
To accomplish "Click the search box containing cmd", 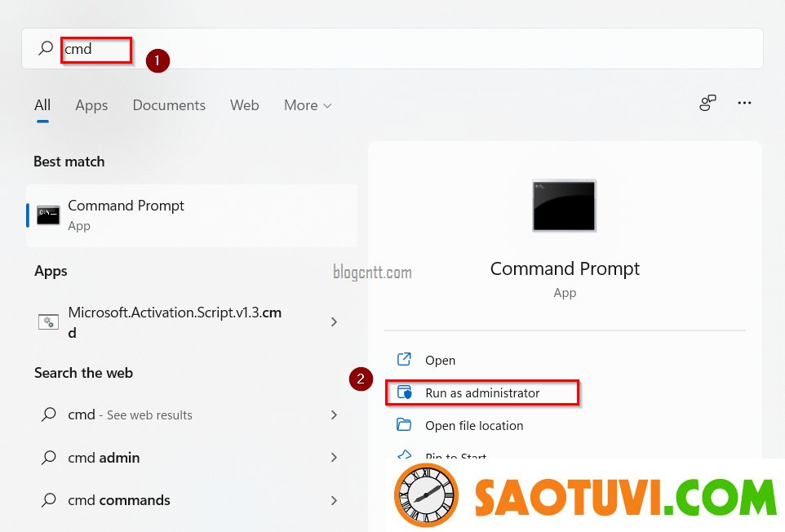I will point(392,48).
